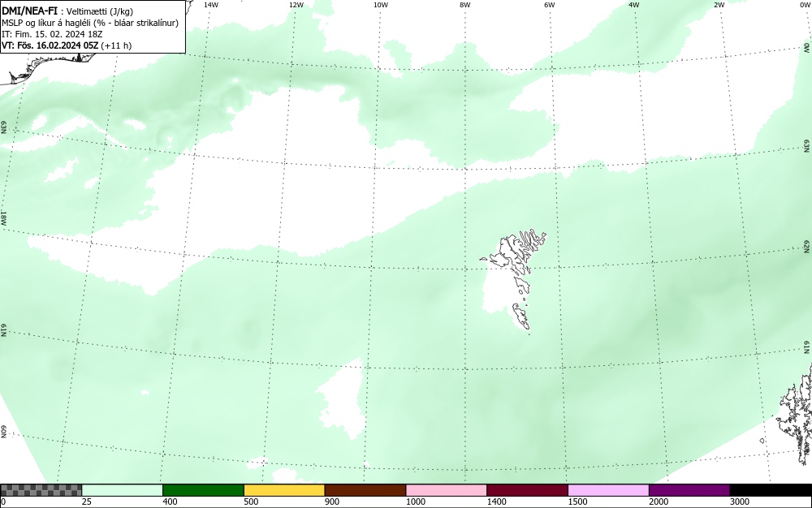The width and height of the screenshot is (812, 508).
Task: Click the purple 2000–3000 legend swatch
Action: [x=689, y=490]
